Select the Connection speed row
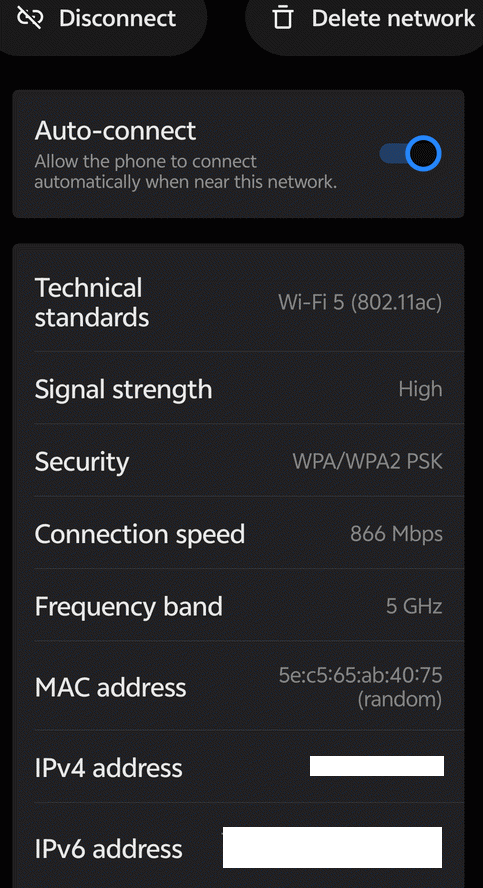The image size is (483, 888). coord(238,533)
